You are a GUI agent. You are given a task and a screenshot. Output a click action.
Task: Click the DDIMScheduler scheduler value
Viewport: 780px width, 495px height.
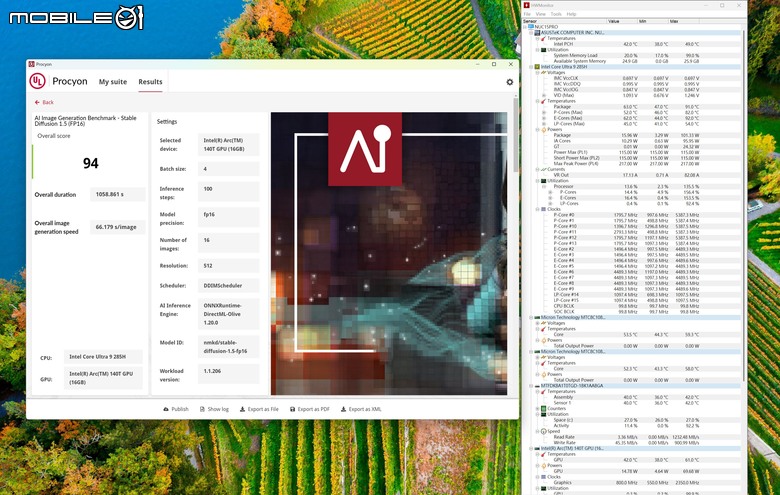tap(228, 286)
